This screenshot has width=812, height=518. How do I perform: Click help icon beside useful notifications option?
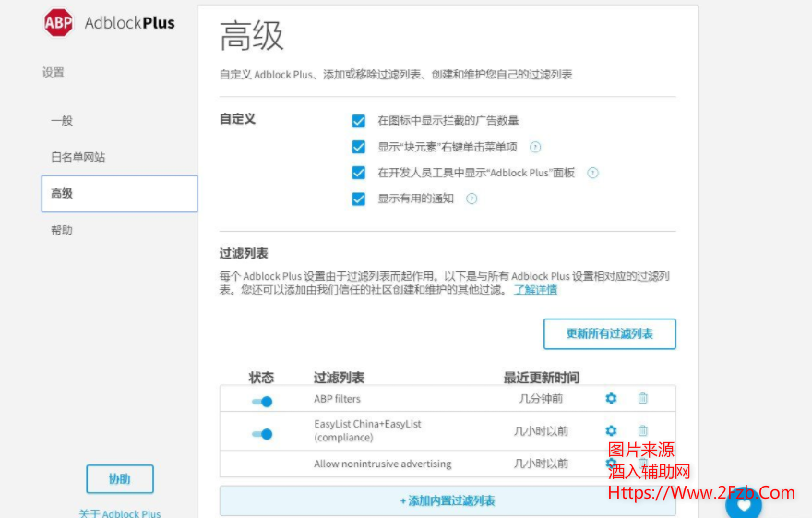pos(472,199)
